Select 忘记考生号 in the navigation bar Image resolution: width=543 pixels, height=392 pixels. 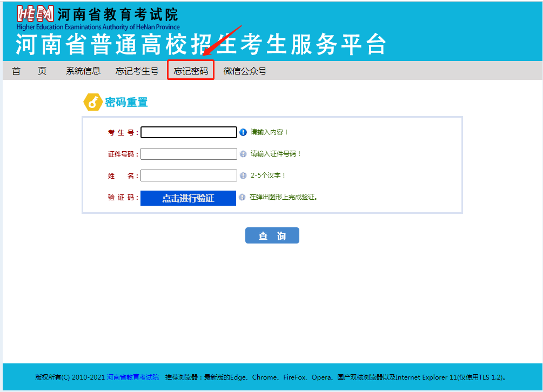tap(137, 71)
